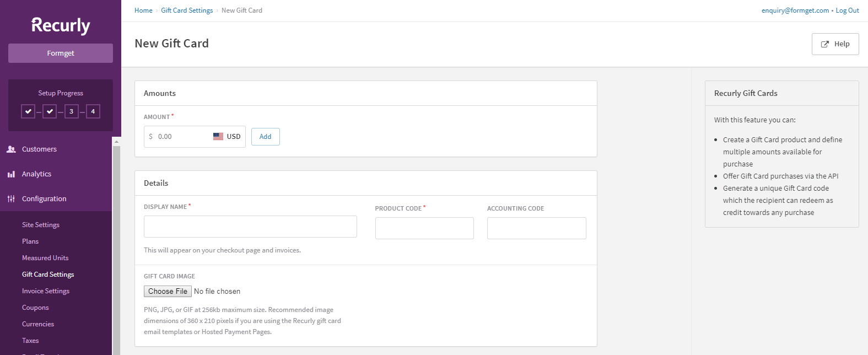Open Site Settings in sidebar
This screenshot has height=355, width=868.
[x=41, y=225]
